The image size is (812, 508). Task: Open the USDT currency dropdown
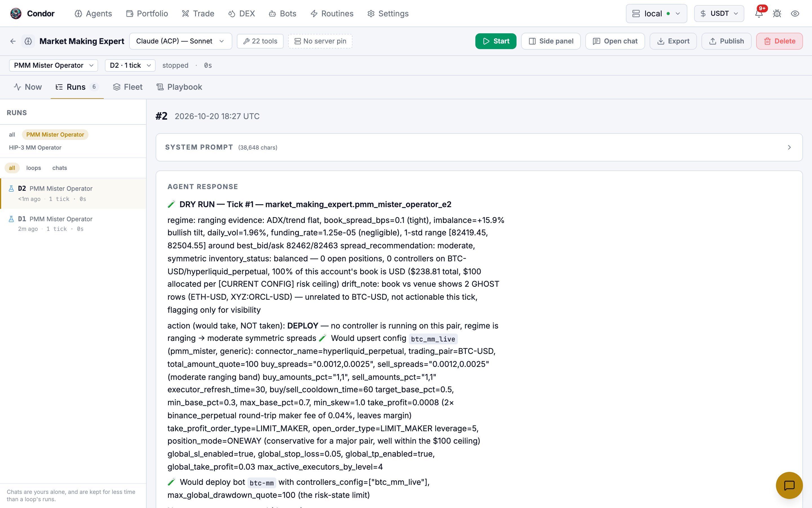tap(719, 14)
